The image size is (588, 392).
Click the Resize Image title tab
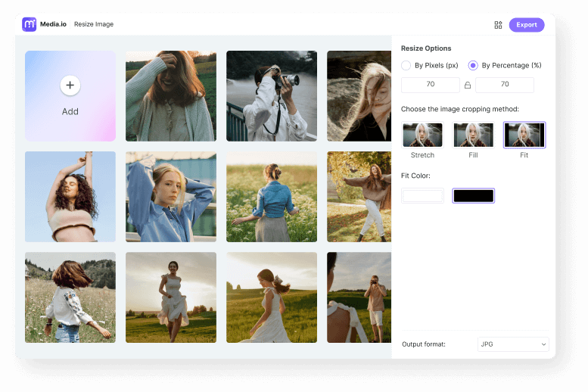(x=94, y=24)
